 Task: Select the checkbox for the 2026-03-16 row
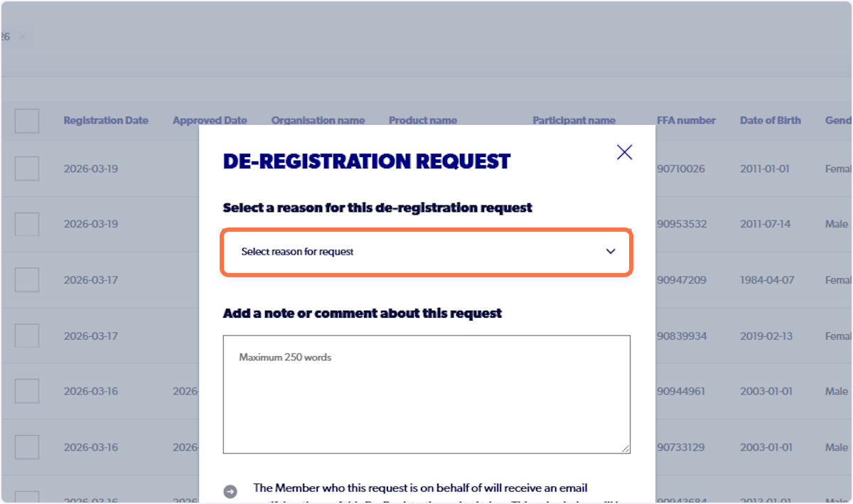pos(26,391)
